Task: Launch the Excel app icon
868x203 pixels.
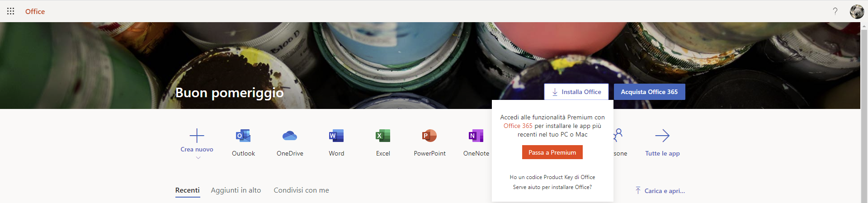Action: (383, 136)
